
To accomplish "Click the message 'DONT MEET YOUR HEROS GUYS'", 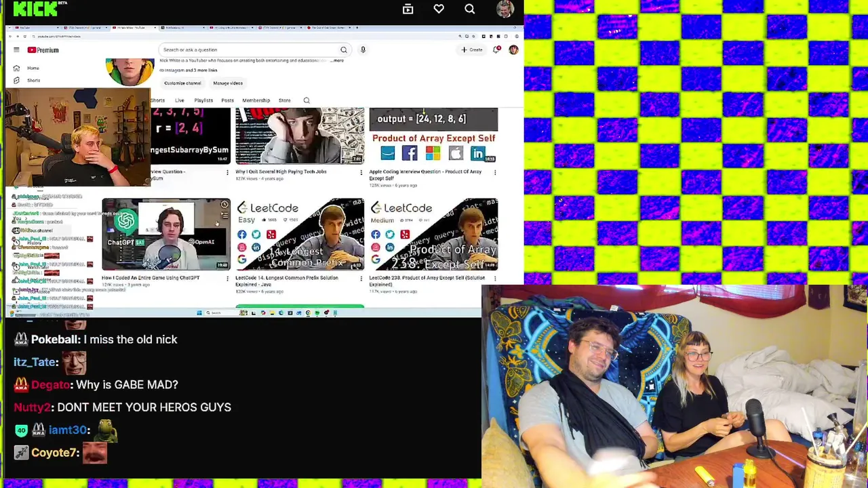I will tap(144, 407).
